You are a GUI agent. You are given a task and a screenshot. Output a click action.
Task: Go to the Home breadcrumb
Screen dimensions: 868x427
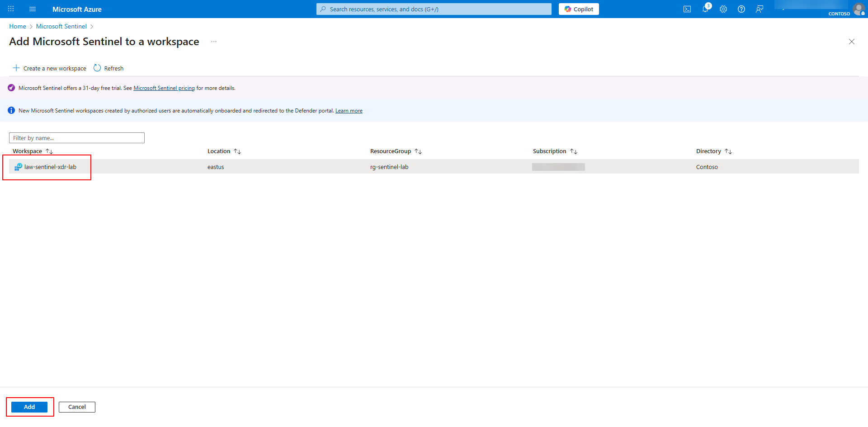coord(18,26)
